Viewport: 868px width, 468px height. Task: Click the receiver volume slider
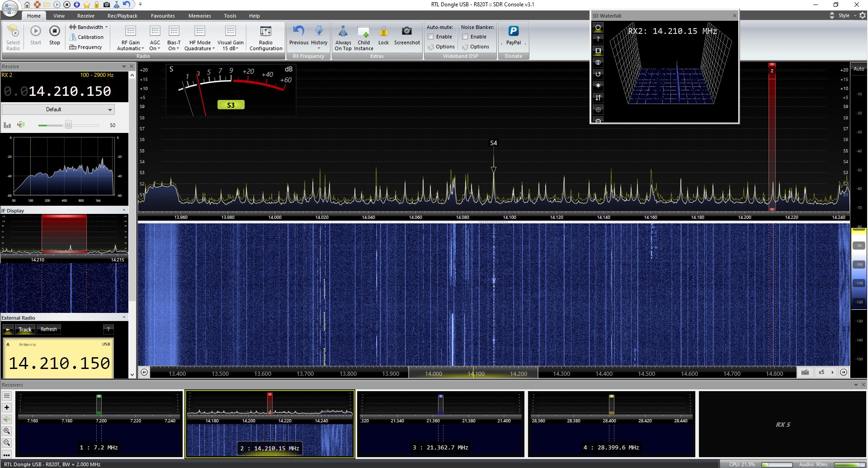pos(68,125)
